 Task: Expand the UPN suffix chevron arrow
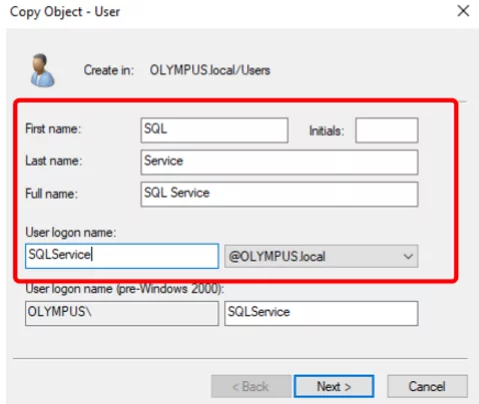pos(408,256)
